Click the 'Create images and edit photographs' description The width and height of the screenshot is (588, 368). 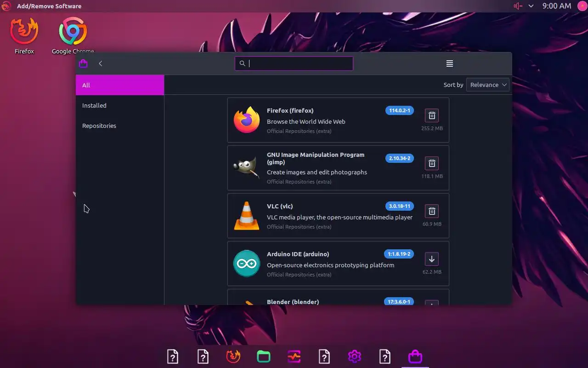[x=317, y=172]
